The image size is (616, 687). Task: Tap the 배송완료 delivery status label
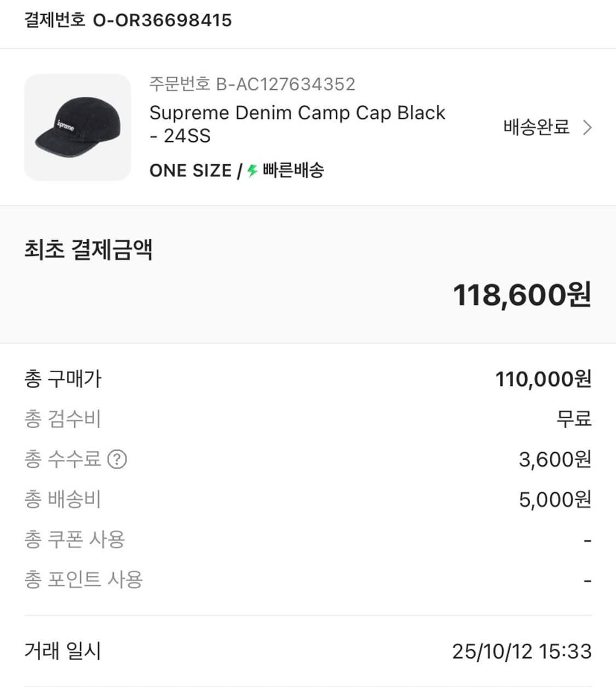point(536,128)
